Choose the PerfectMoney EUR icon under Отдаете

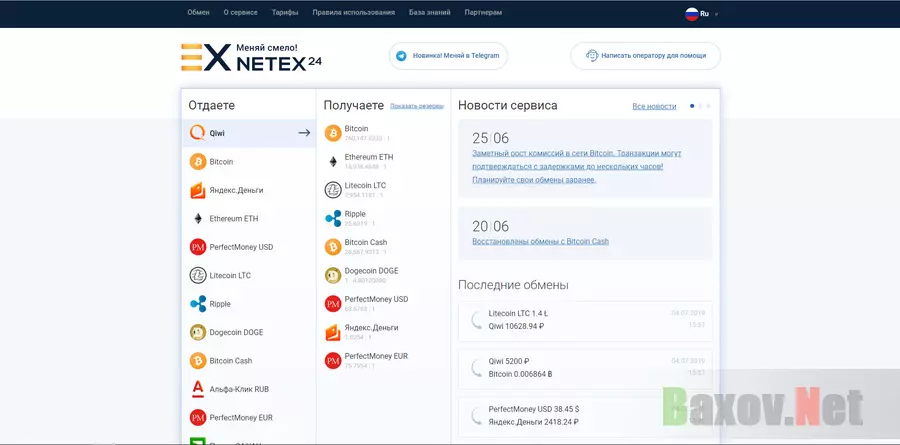[x=198, y=417]
